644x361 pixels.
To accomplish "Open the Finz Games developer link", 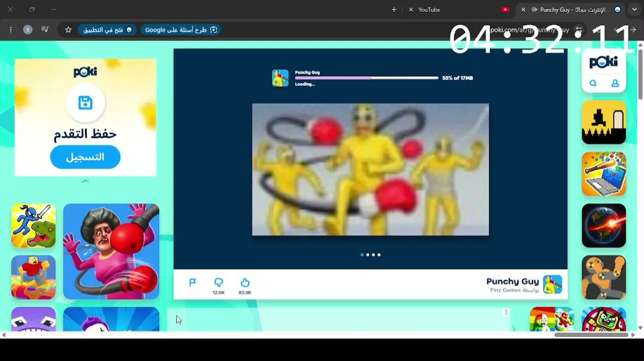I will (x=515, y=290).
